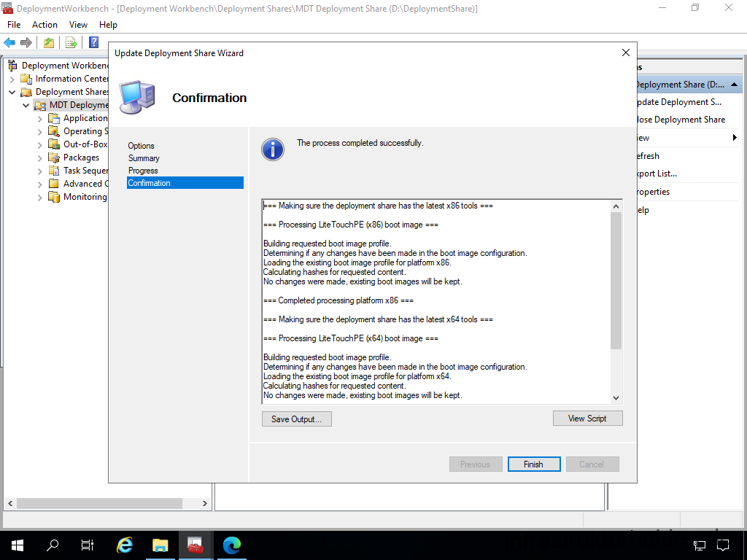Click the Back arrow toolbar icon
747x560 pixels.
coord(9,43)
